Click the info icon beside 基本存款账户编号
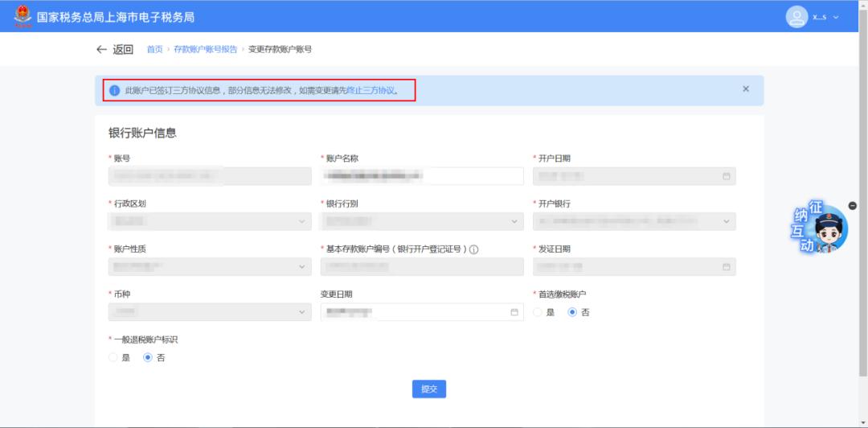Screen dimensions: 868x428 [x=474, y=249]
